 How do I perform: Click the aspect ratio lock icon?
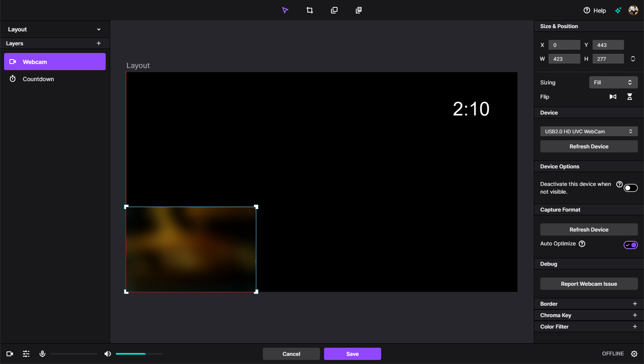tap(633, 59)
